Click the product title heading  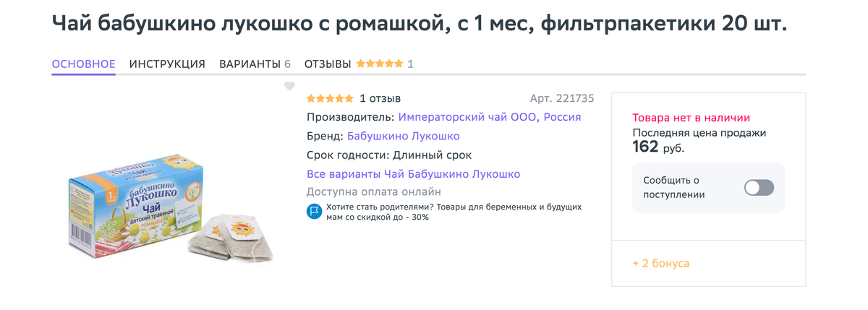tap(420, 24)
